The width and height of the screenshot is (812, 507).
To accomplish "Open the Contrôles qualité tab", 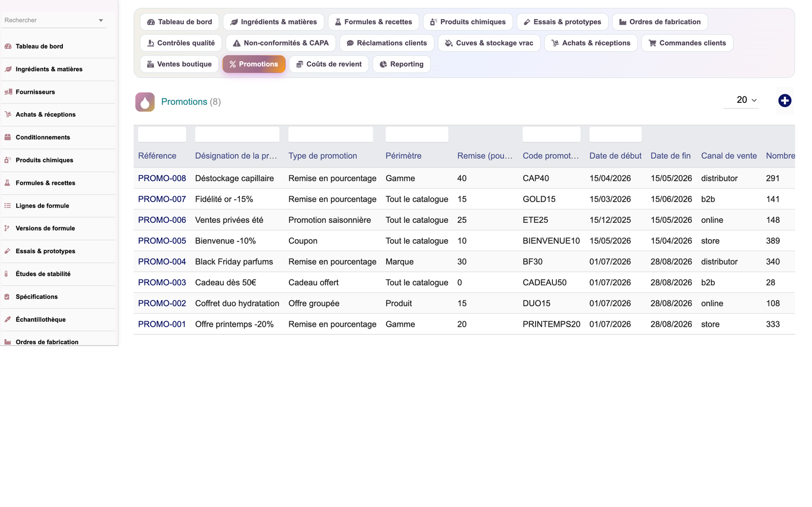I will (181, 43).
